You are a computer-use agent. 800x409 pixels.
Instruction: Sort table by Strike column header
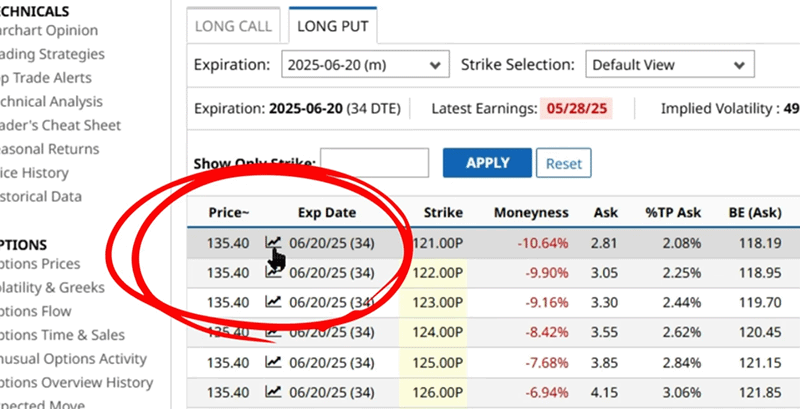pyautogui.click(x=443, y=212)
